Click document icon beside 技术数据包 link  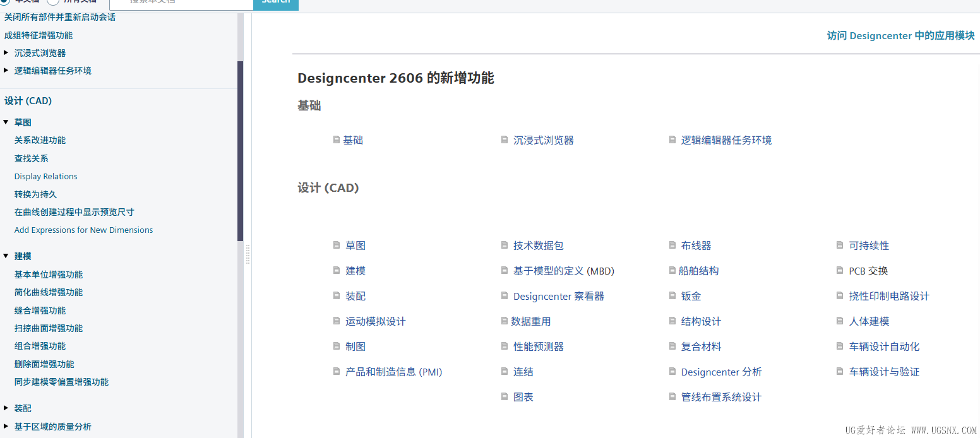(505, 245)
